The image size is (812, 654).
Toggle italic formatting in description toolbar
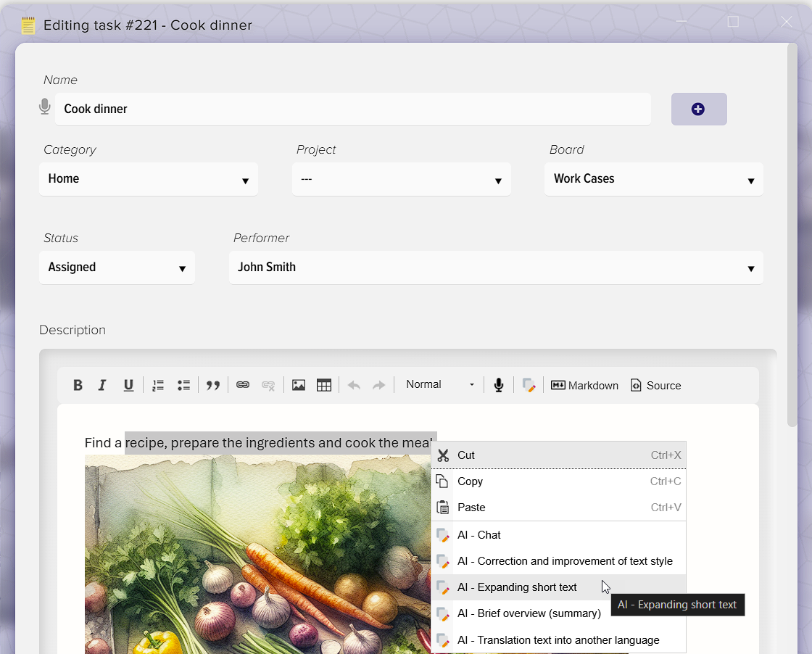coord(102,385)
